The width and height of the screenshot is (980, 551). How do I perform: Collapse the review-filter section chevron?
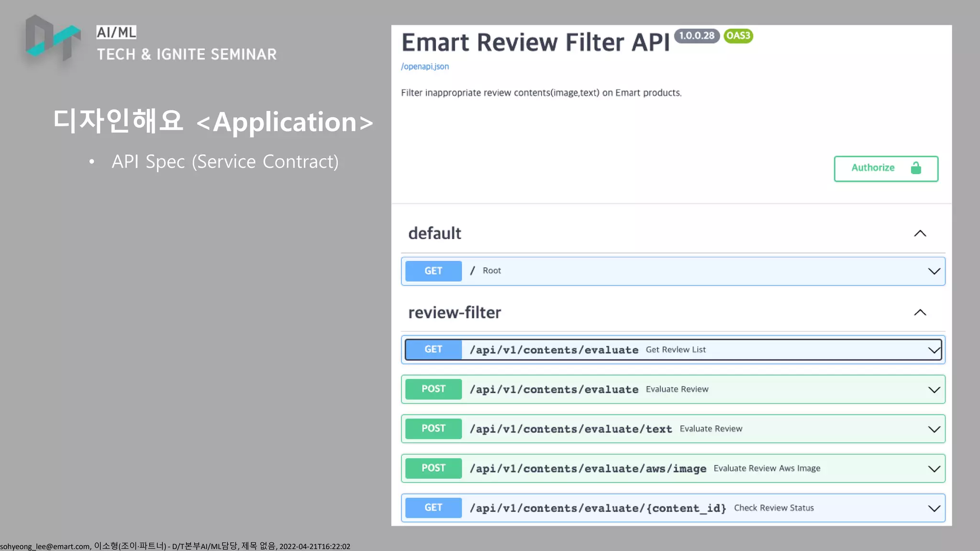tap(920, 312)
